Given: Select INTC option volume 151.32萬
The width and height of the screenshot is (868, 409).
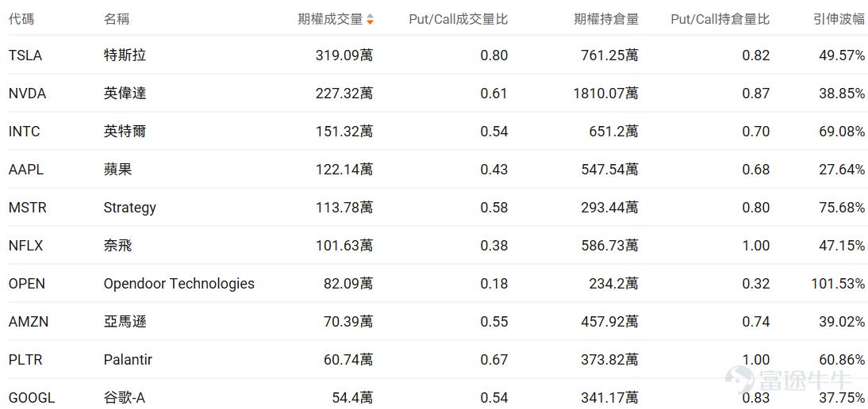Looking at the screenshot, I should (344, 132).
